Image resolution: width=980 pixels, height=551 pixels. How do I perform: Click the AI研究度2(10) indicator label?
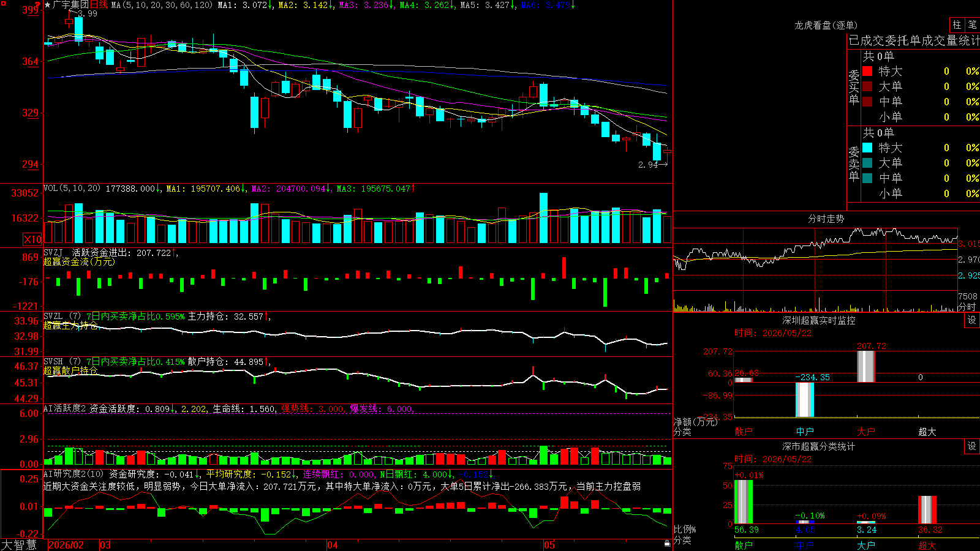pyautogui.click(x=73, y=474)
